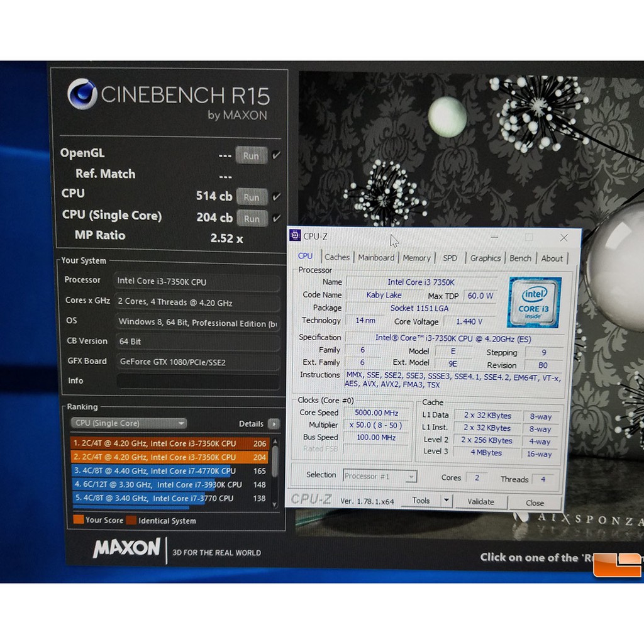Click the Cores x GHz field

(197, 303)
